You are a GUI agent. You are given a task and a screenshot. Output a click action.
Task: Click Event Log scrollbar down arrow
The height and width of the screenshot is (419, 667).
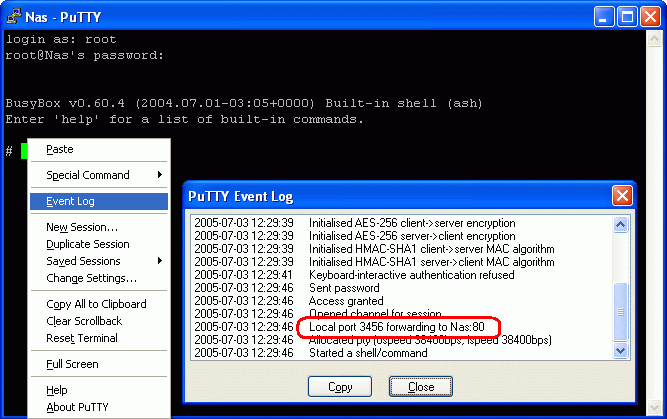coord(620,351)
